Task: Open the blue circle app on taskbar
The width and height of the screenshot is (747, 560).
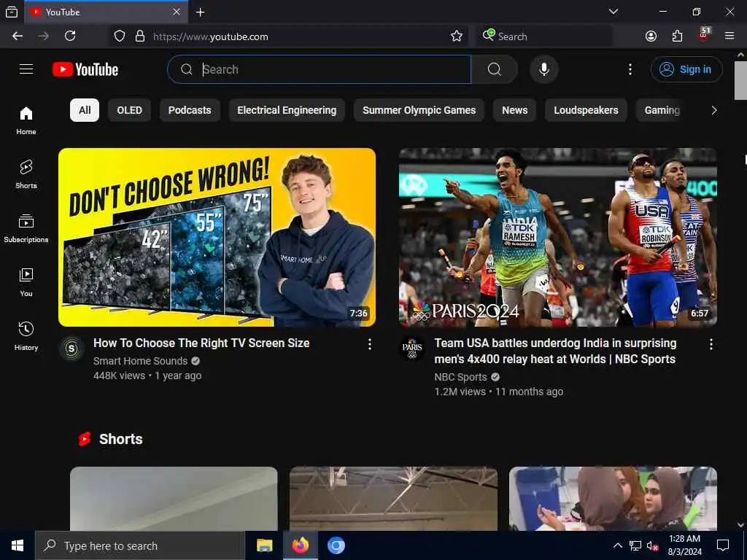Action: (x=336, y=545)
